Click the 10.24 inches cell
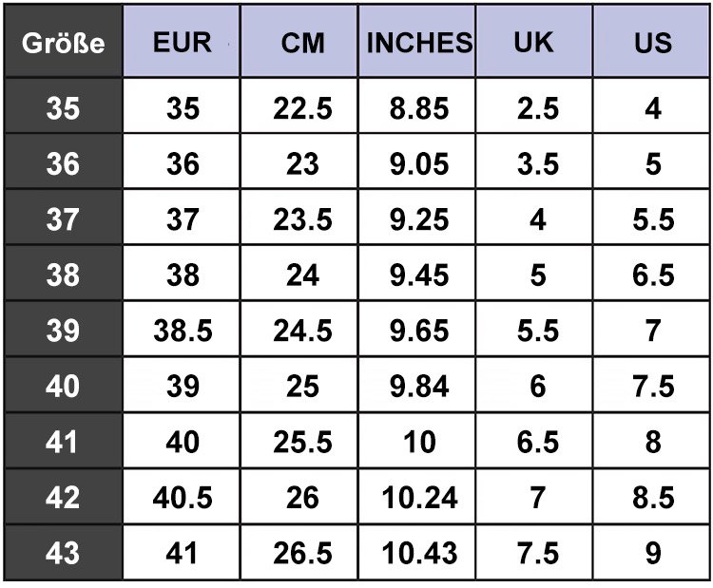This screenshot has width=713, height=588. (x=419, y=497)
